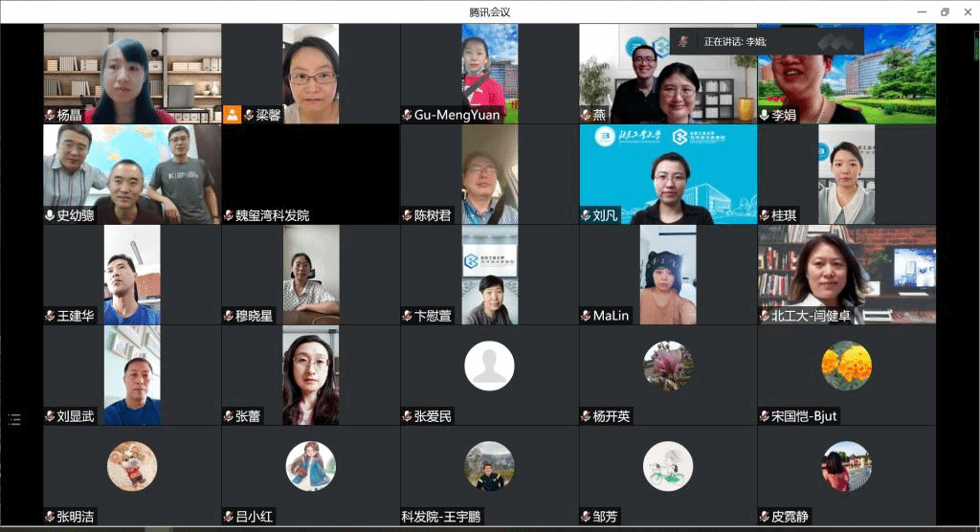Click the microphone icon beside 史幼骢
980x532 pixels.
point(50,215)
